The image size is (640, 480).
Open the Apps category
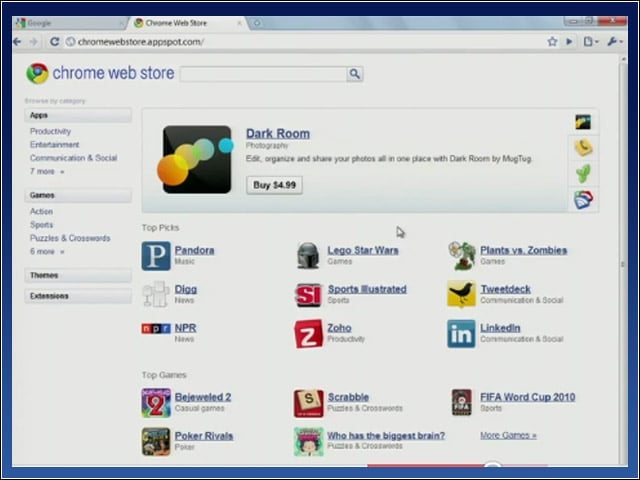pos(78,116)
